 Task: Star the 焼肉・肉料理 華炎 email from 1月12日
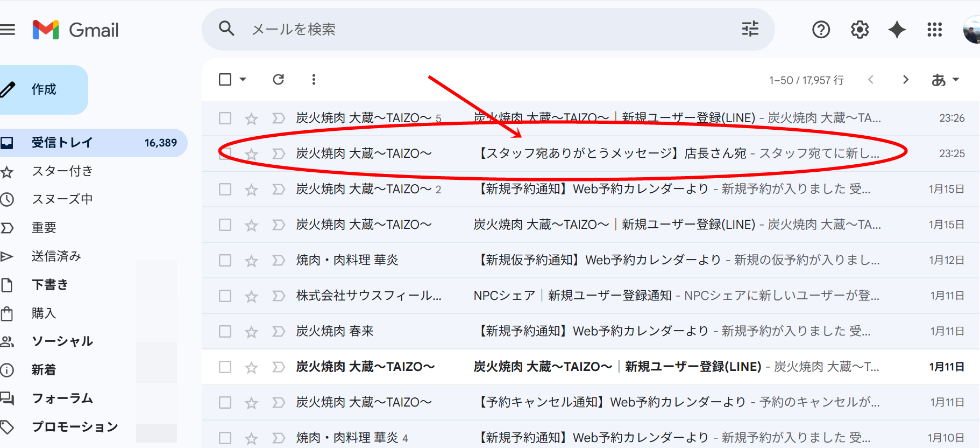[251, 261]
